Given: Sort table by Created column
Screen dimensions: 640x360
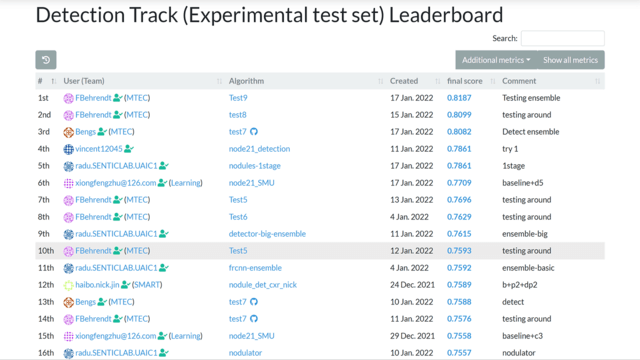Looking at the screenshot, I should 404,81.
